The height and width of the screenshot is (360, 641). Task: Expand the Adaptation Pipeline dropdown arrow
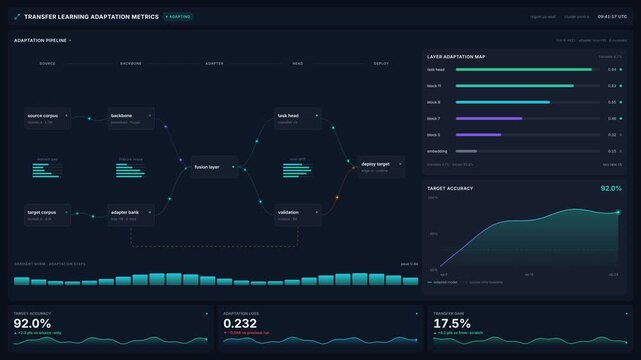pyautogui.click(x=70, y=40)
